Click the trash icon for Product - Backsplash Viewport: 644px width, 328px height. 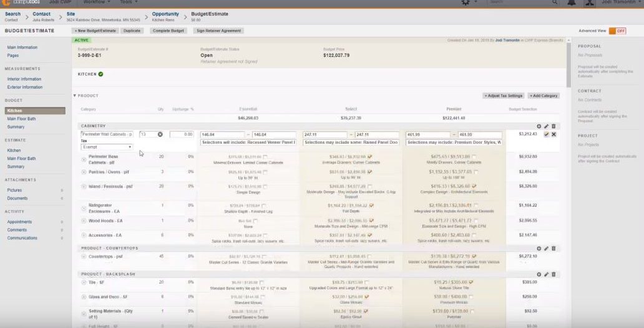pyautogui.click(x=554, y=274)
